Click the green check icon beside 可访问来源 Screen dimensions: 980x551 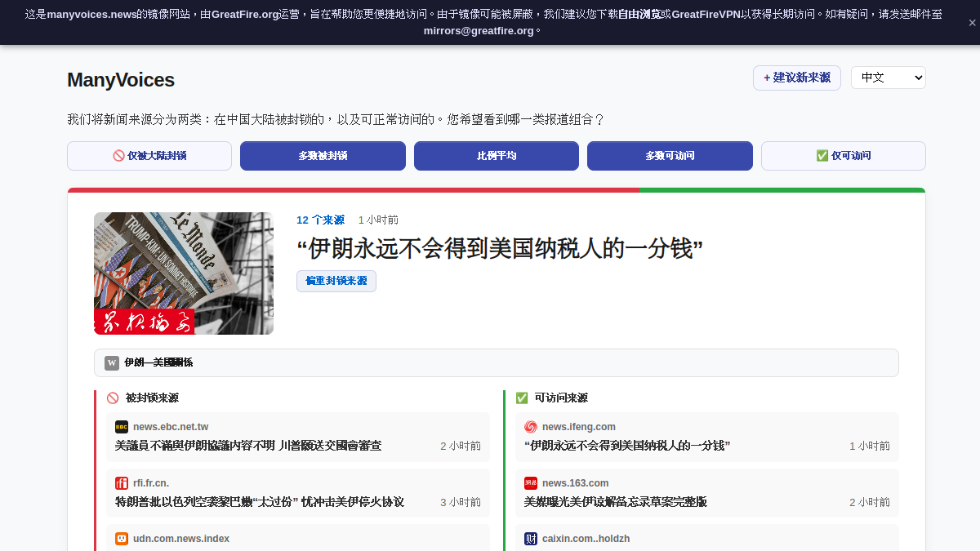(x=522, y=398)
